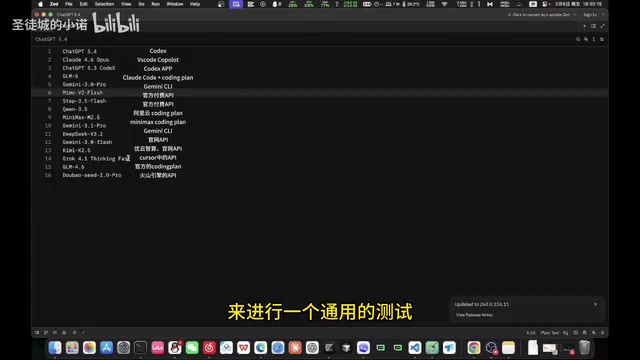The height and width of the screenshot is (360, 640).
Task: Open diagnostics via the status bar checkmark
Action: (x=84, y=333)
